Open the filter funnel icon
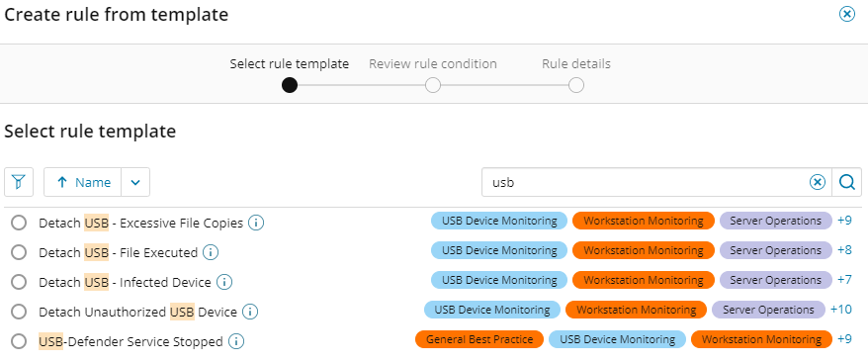868x363 pixels. (19, 182)
